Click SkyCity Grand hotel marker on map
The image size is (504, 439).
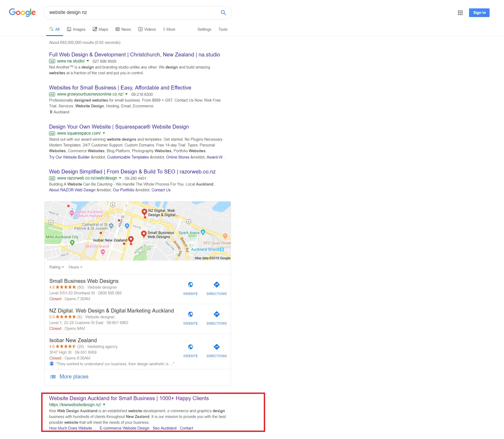click(103, 252)
